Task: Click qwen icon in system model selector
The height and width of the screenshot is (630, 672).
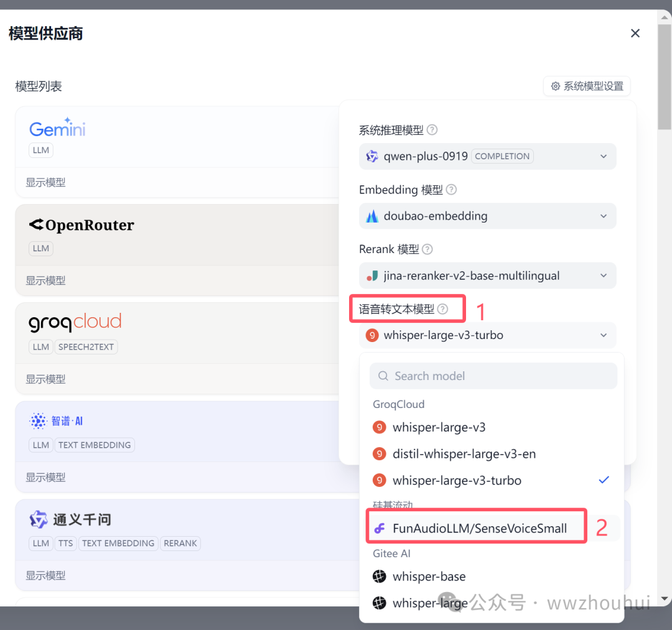Action: click(372, 156)
